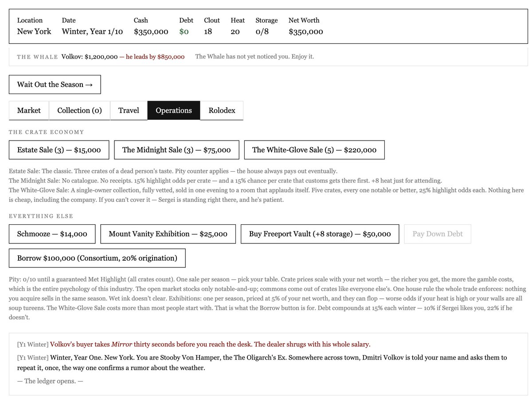Switch to the Market tab
Image resolution: width=532 pixels, height=407 pixels.
click(29, 110)
